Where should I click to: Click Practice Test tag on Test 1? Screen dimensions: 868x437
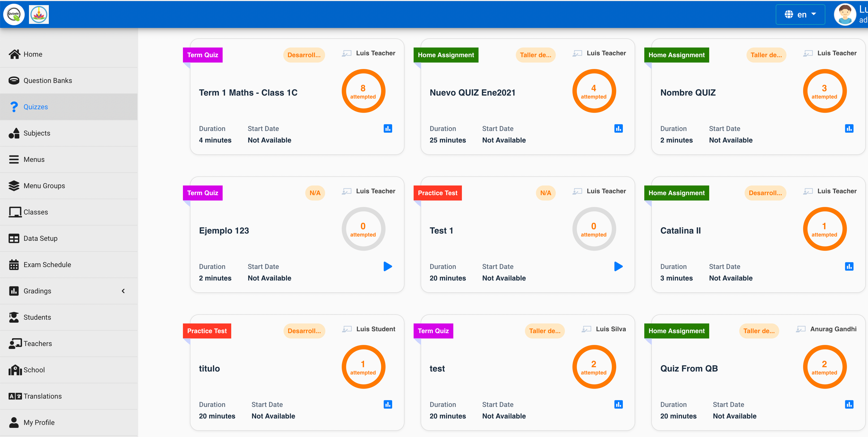(437, 193)
